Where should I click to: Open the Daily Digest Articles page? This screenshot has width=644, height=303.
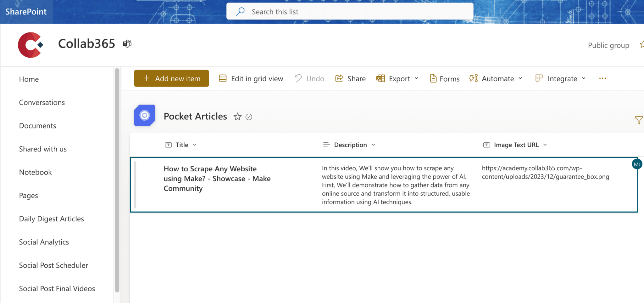51,218
